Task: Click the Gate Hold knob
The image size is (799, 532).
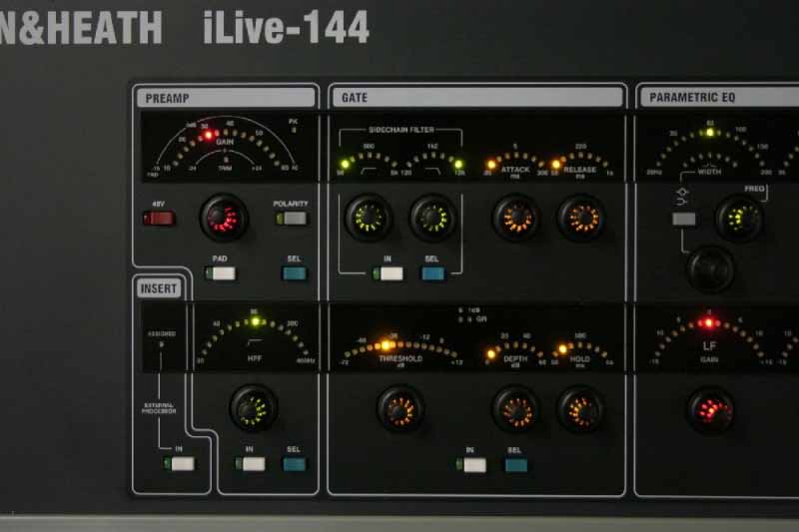Action: 580,408
